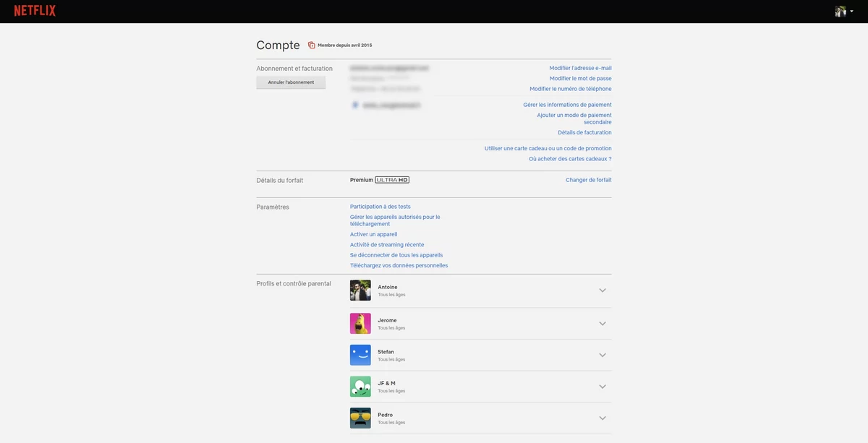
Task: Click the Netflix logo
Action: [x=35, y=11]
